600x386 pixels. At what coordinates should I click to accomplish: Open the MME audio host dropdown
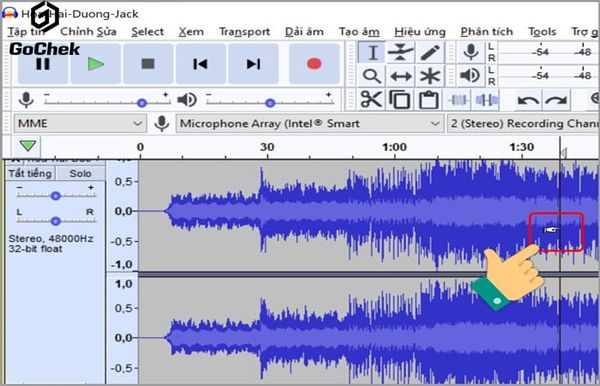80,124
